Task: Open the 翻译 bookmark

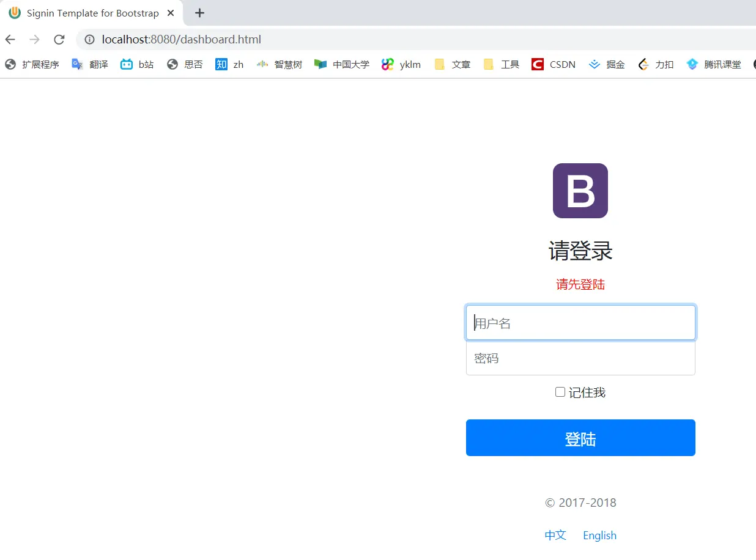Action: (90, 64)
